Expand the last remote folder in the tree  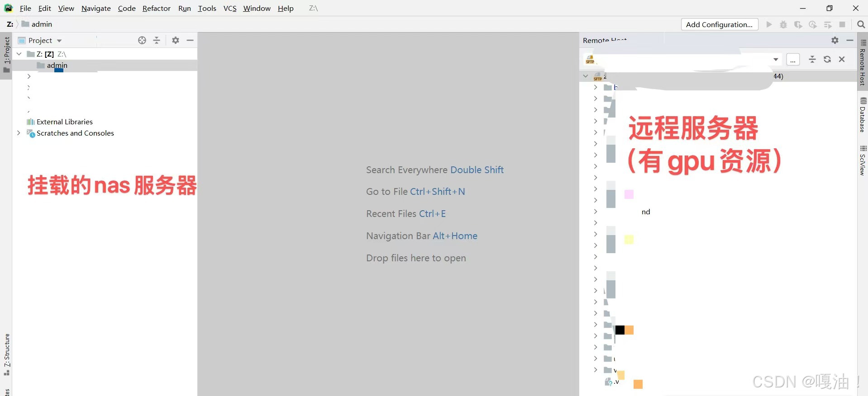pyautogui.click(x=596, y=370)
